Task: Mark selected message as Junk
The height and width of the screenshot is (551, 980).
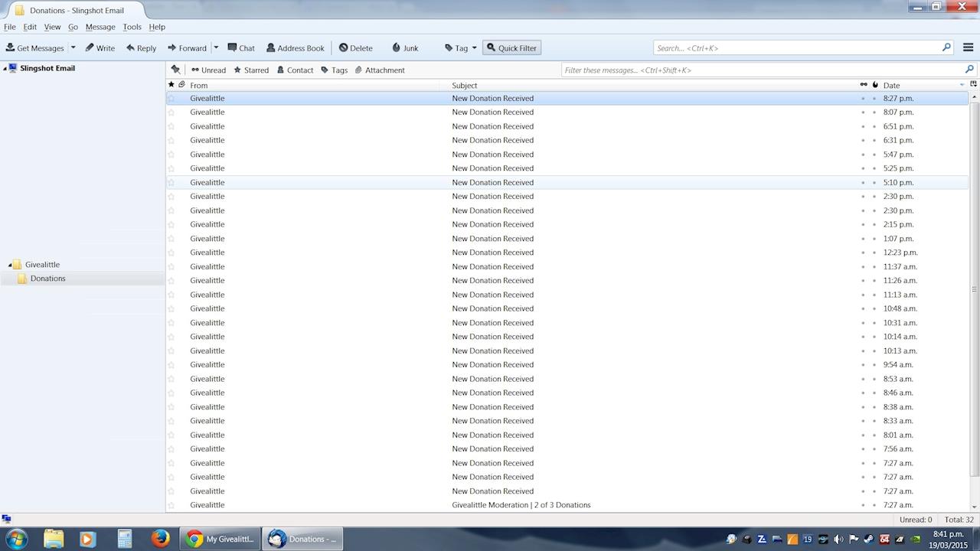Action: click(x=404, y=47)
